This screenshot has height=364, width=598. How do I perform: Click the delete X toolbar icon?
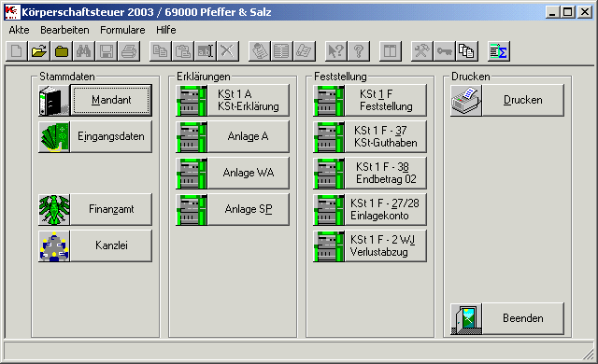click(x=228, y=51)
